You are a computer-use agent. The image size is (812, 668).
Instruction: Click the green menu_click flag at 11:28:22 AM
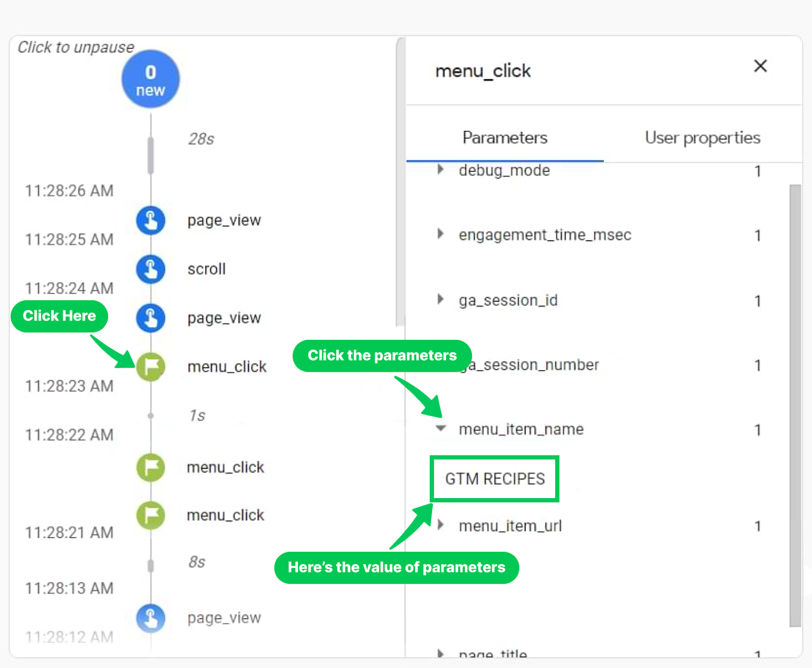coord(150,467)
